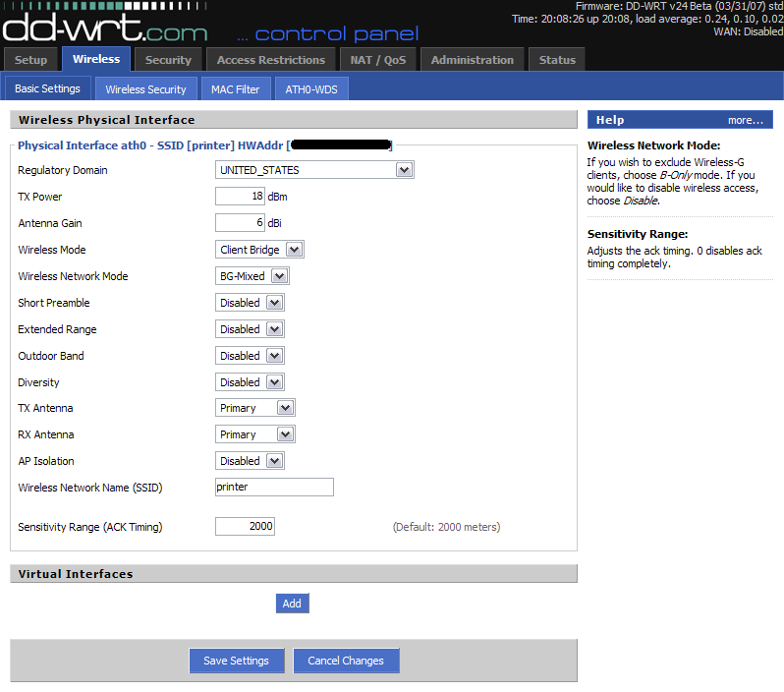
Task: Click the Help panel title
Action: click(x=610, y=120)
